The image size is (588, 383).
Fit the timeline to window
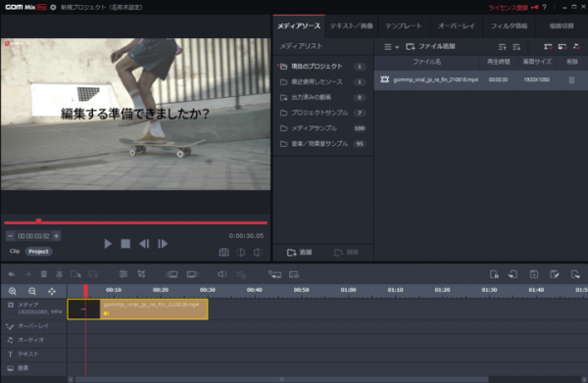(52, 291)
